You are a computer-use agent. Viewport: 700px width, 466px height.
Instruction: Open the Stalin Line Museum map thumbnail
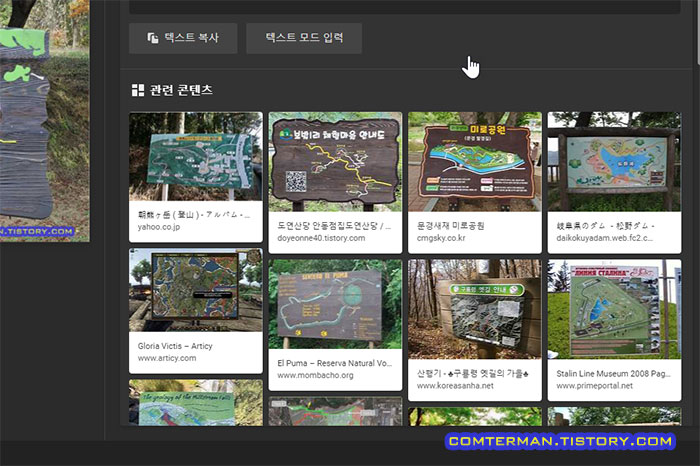[614, 309]
